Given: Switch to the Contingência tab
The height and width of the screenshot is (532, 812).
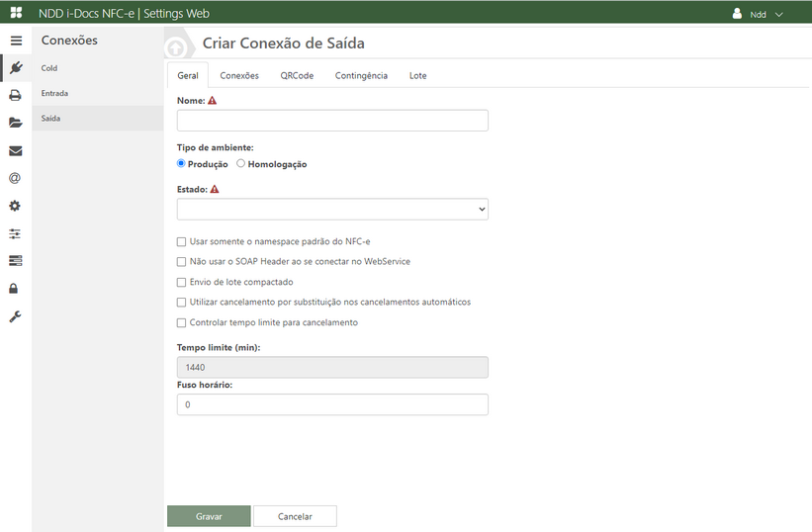Looking at the screenshot, I should coord(361,76).
